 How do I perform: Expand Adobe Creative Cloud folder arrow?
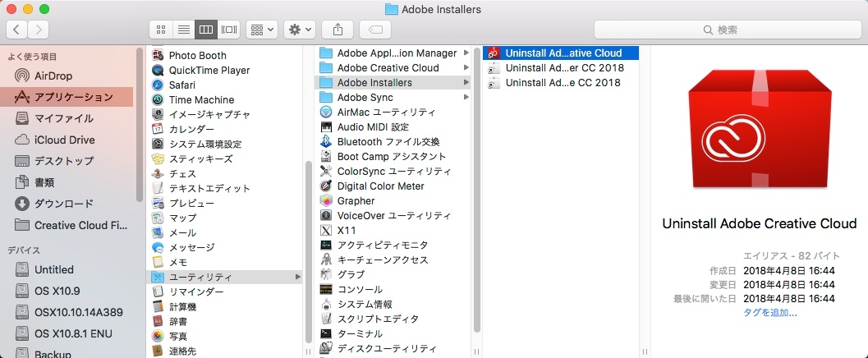[x=466, y=68]
